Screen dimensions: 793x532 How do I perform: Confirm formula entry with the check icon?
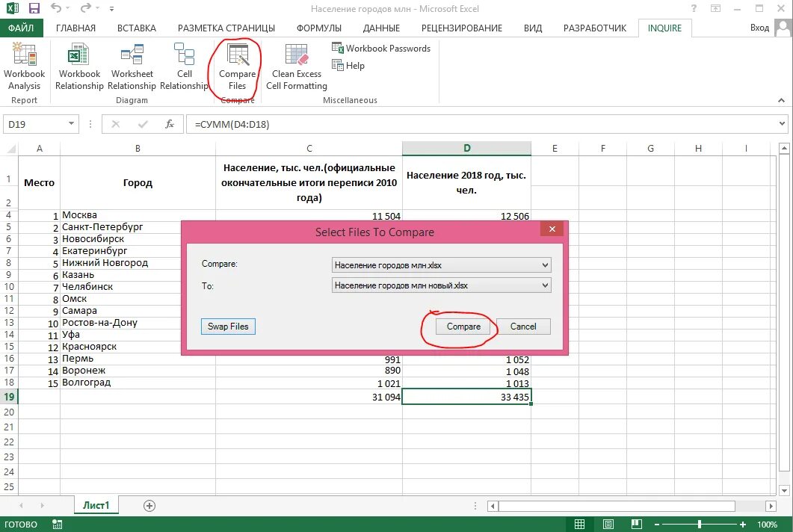(x=143, y=124)
